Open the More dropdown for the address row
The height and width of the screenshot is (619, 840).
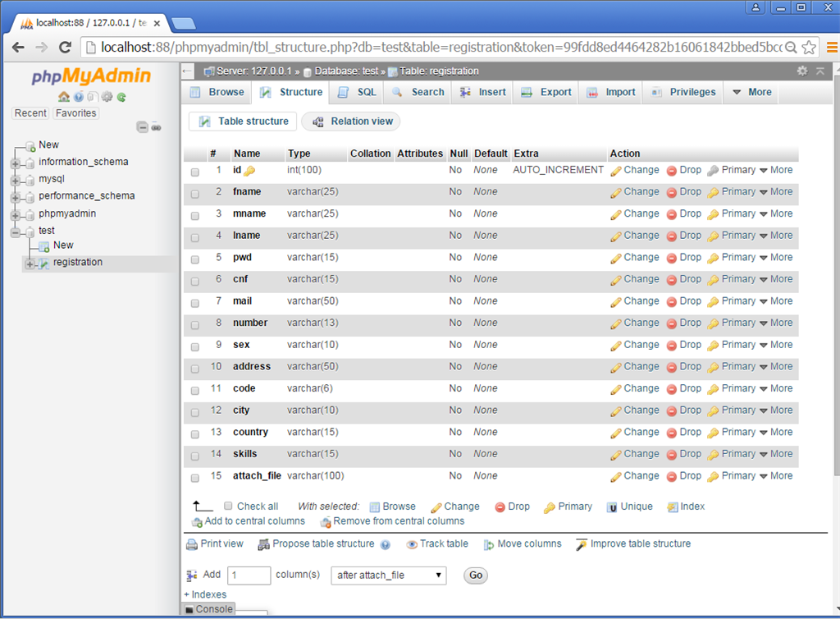pyautogui.click(x=776, y=367)
